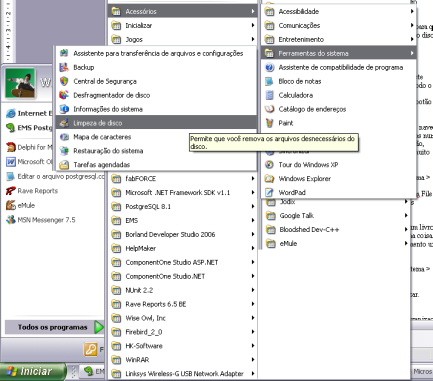The image size is (433, 381).
Task: Click the Tarefas agendadas folder icon
Action: tap(64, 165)
